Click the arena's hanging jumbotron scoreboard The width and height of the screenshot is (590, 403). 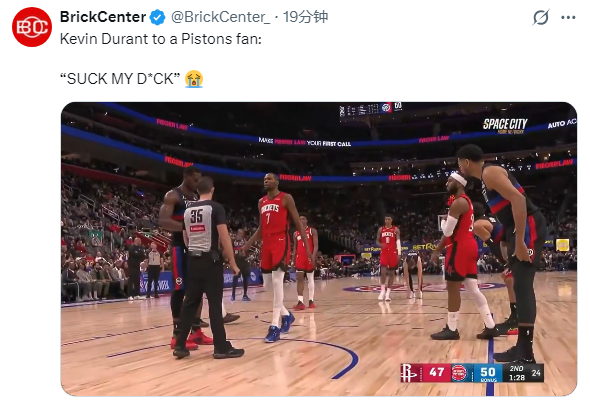pyautogui.click(x=371, y=109)
